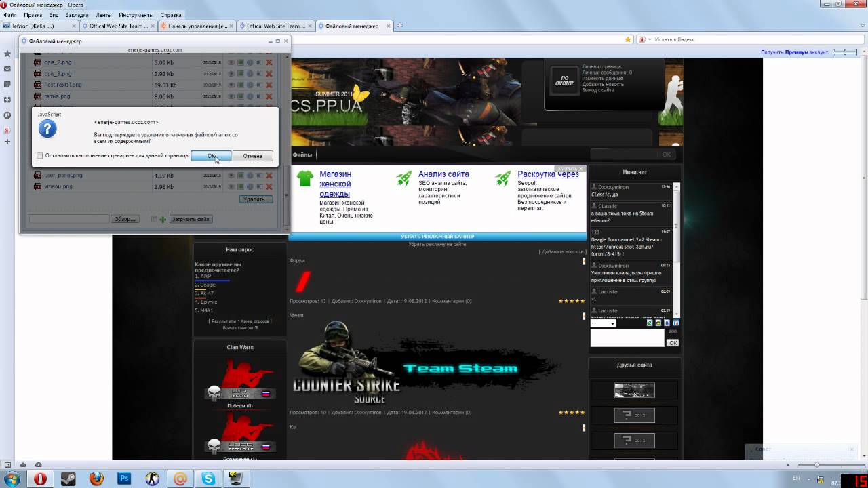This screenshot has height=488, width=868.
Task: Click bookmark star in address bar
Action: click(x=628, y=39)
